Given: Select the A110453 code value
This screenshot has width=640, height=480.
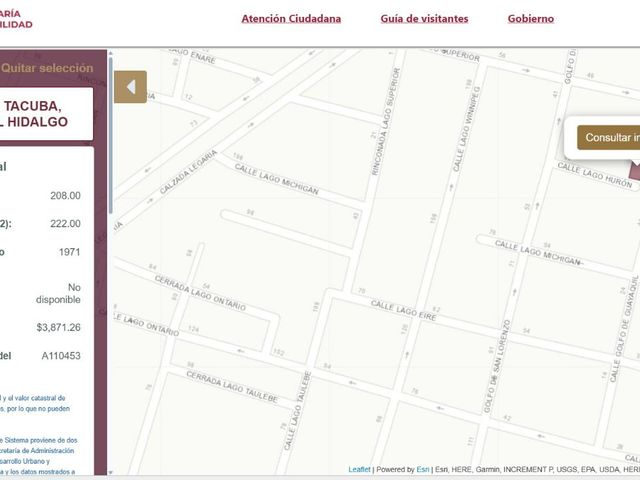Looking at the screenshot, I should [x=61, y=356].
